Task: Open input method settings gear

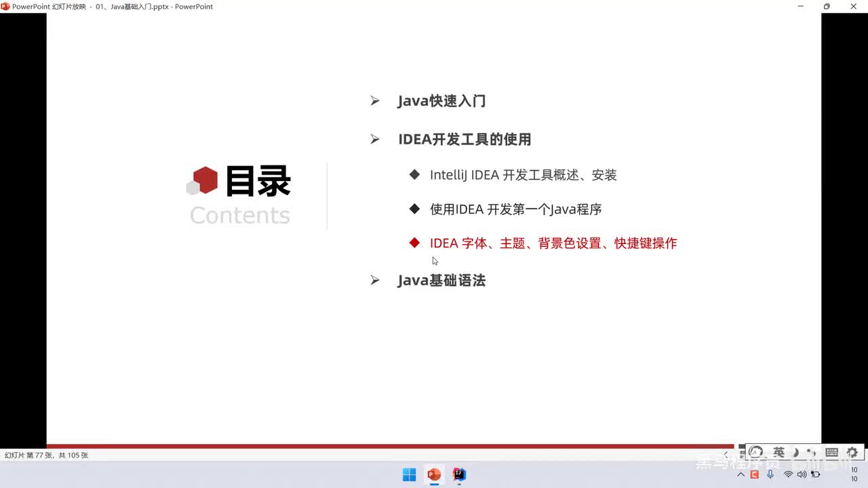Action: click(852, 452)
